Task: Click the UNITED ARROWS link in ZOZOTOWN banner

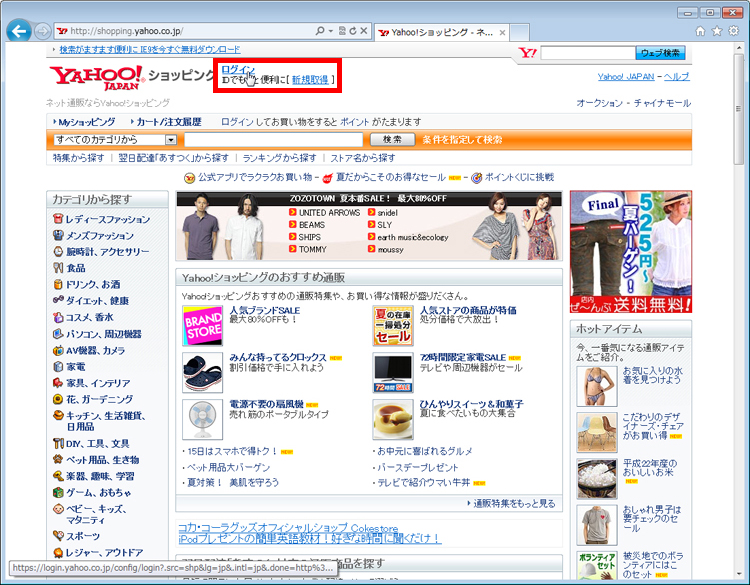Action: [x=329, y=212]
